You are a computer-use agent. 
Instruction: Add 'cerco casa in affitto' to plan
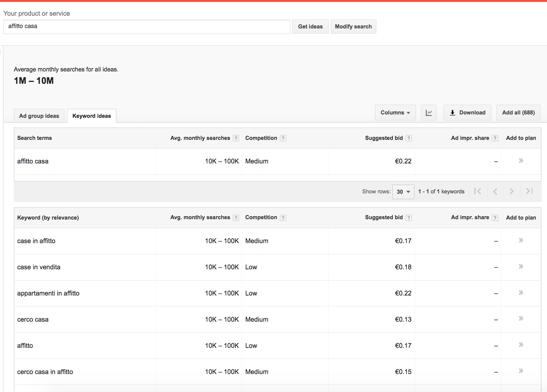click(x=521, y=371)
